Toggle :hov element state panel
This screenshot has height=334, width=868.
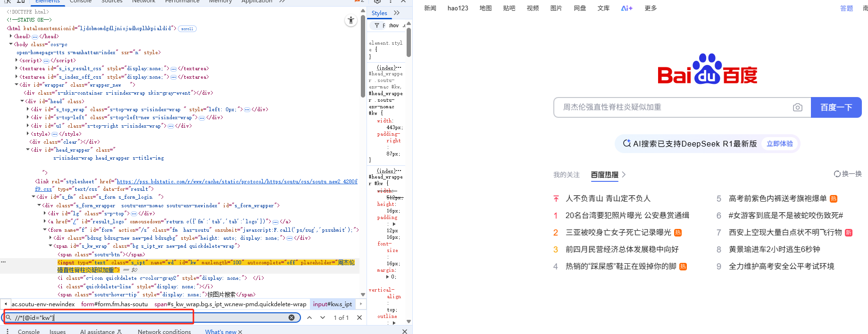(x=394, y=25)
